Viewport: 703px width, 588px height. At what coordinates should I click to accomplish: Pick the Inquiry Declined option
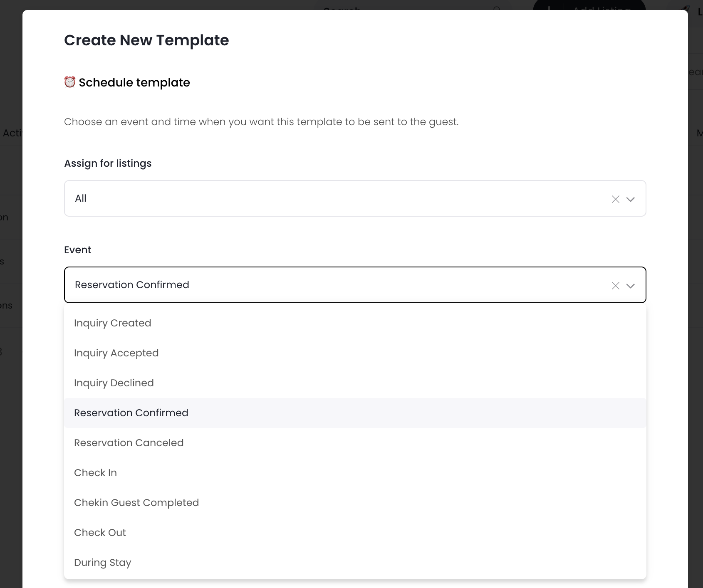point(114,383)
